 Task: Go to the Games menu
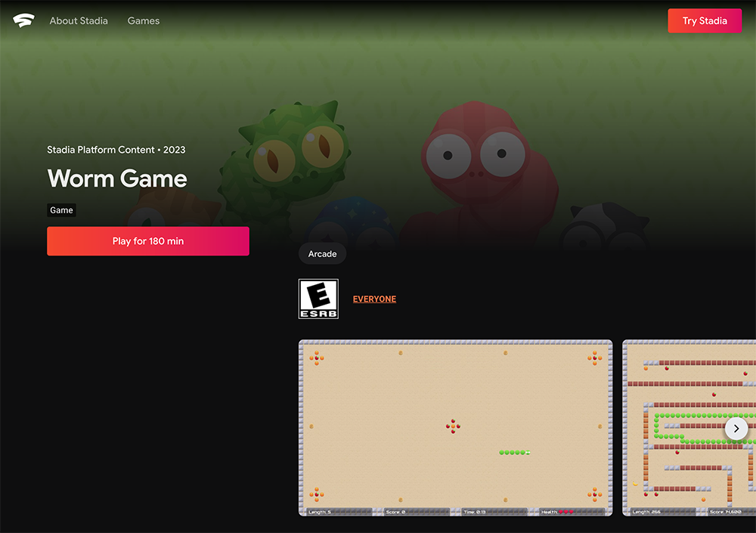(x=143, y=20)
